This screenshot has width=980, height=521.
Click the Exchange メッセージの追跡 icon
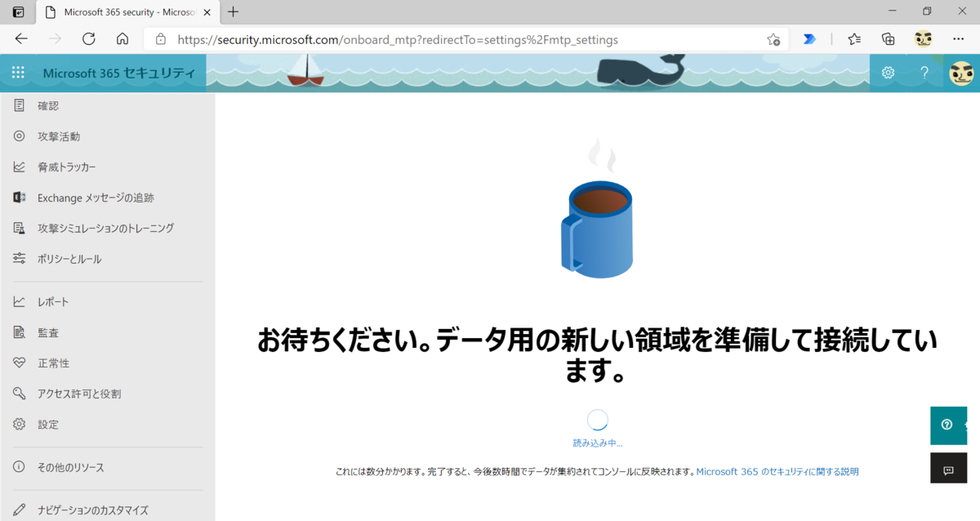click(19, 198)
